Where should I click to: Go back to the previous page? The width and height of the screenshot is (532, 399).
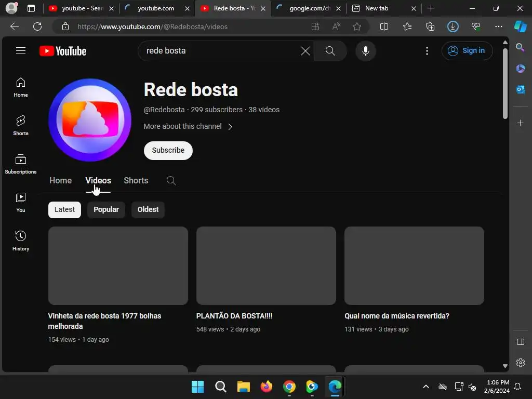coord(15,26)
